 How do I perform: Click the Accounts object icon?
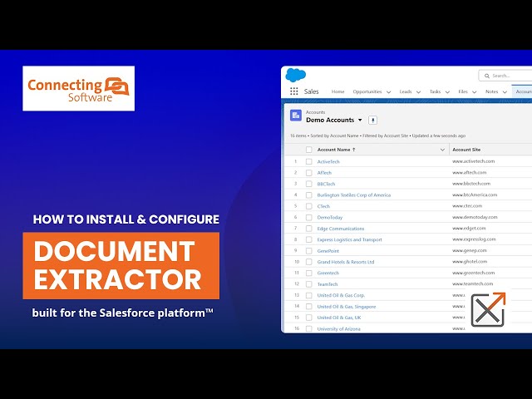tap(296, 116)
